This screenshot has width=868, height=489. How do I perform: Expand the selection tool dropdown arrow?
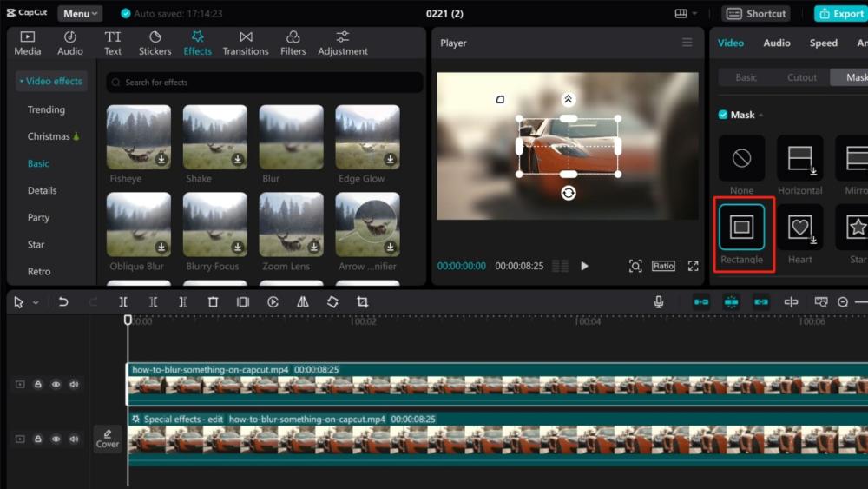pos(36,303)
